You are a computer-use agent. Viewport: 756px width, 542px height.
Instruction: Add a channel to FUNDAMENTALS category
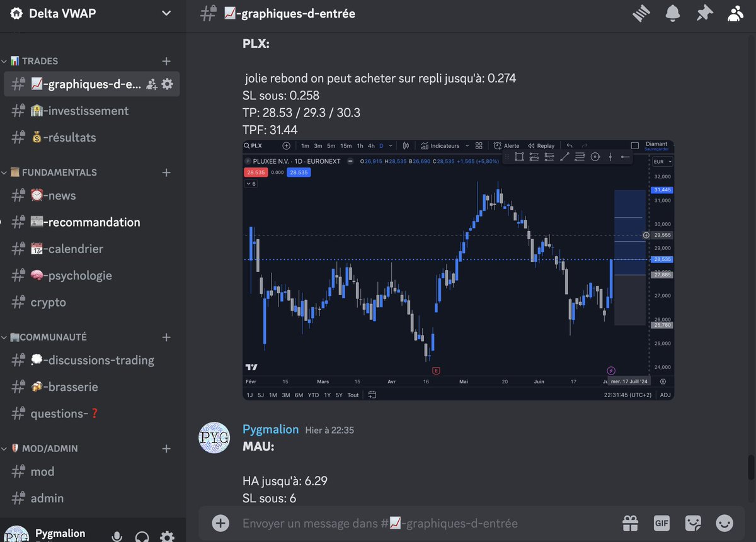(166, 172)
